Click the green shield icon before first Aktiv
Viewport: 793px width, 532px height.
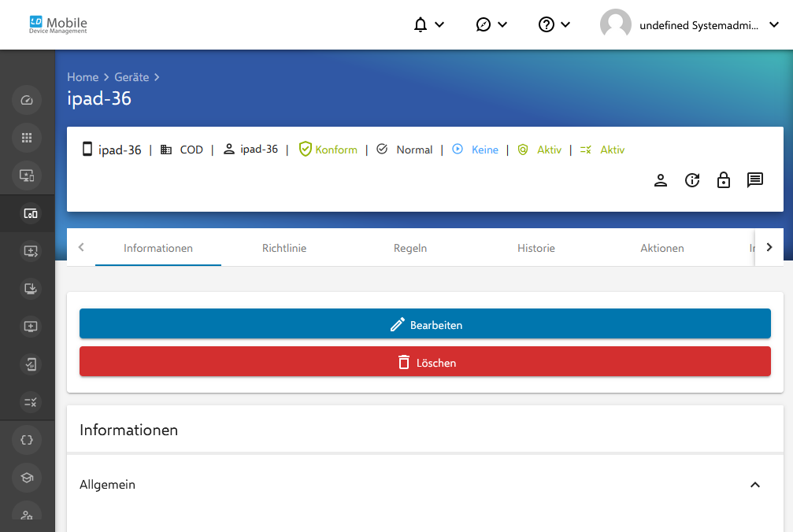[x=523, y=150]
